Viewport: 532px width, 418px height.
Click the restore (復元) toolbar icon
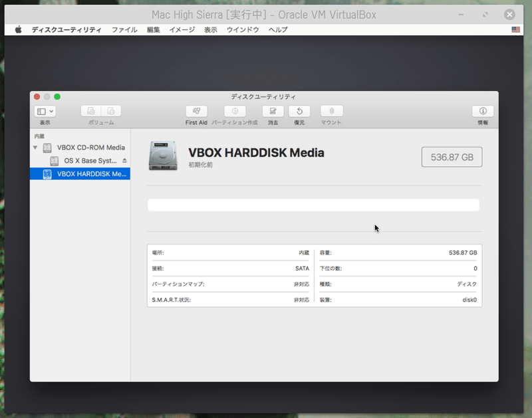[x=299, y=111]
